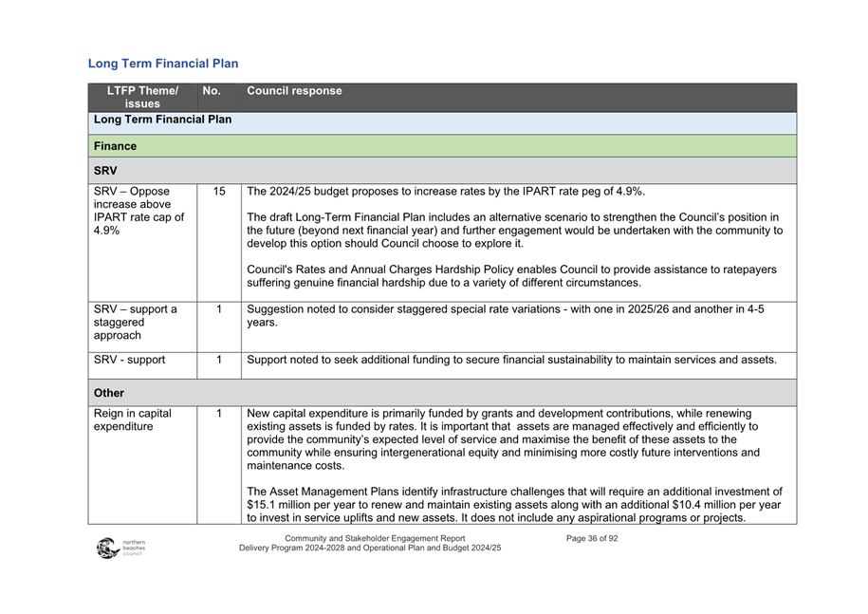Click the 'Page 36 of 92' footer text
Screen dimensions: 868x614
pyautogui.click(x=592, y=539)
